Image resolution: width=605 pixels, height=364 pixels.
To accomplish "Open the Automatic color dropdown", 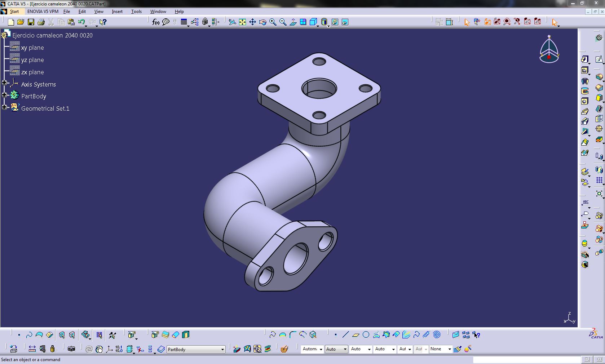I will pos(313,349).
